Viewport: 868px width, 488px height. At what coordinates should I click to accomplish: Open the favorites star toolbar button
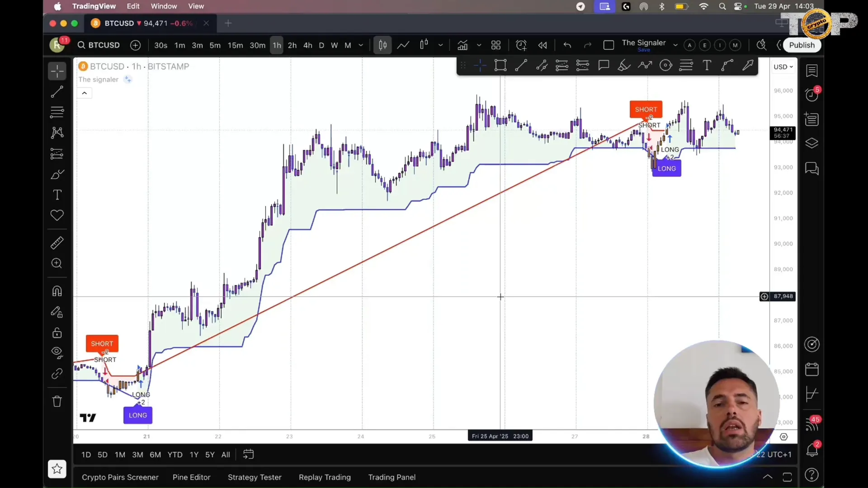(57, 469)
